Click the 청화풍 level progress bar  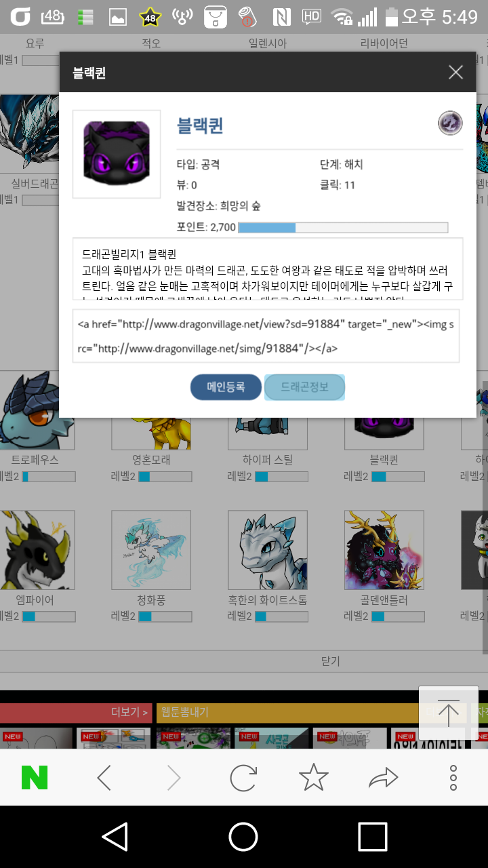pyautogui.click(x=165, y=616)
